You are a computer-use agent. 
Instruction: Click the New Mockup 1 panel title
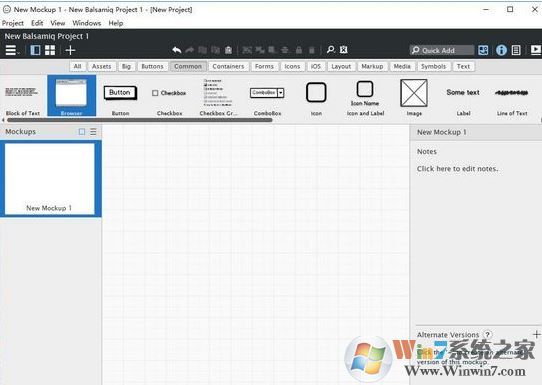(x=442, y=132)
